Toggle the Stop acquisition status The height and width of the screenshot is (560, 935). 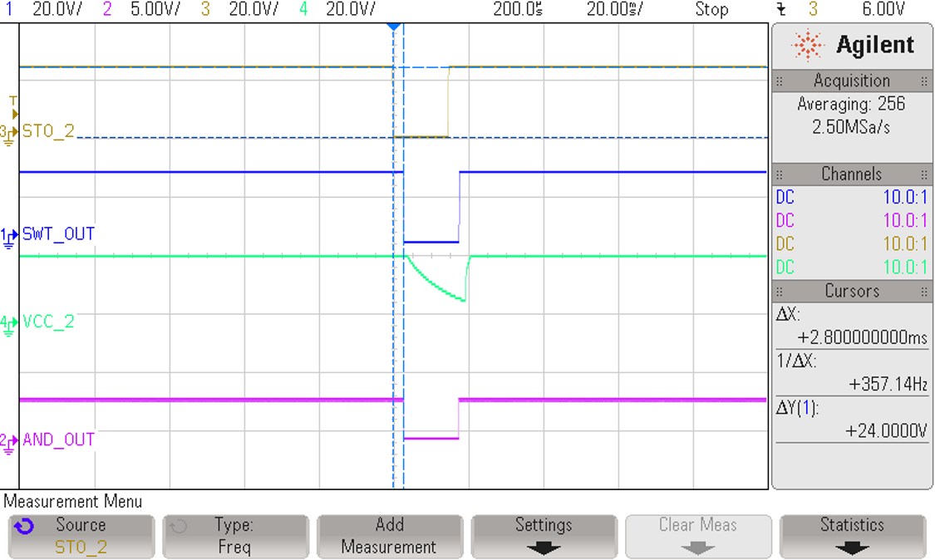click(x=712, y=10)
